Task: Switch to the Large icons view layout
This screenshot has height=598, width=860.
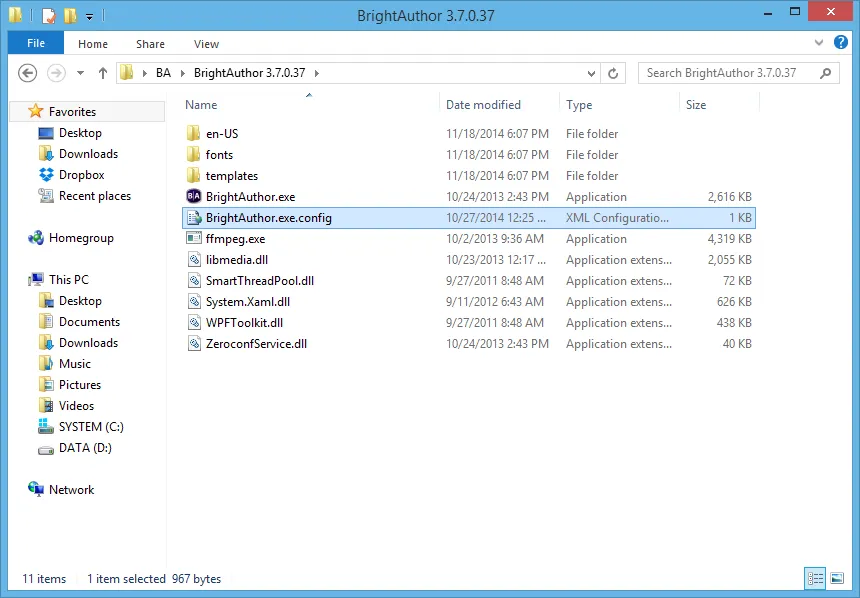Action: point(837,578)
